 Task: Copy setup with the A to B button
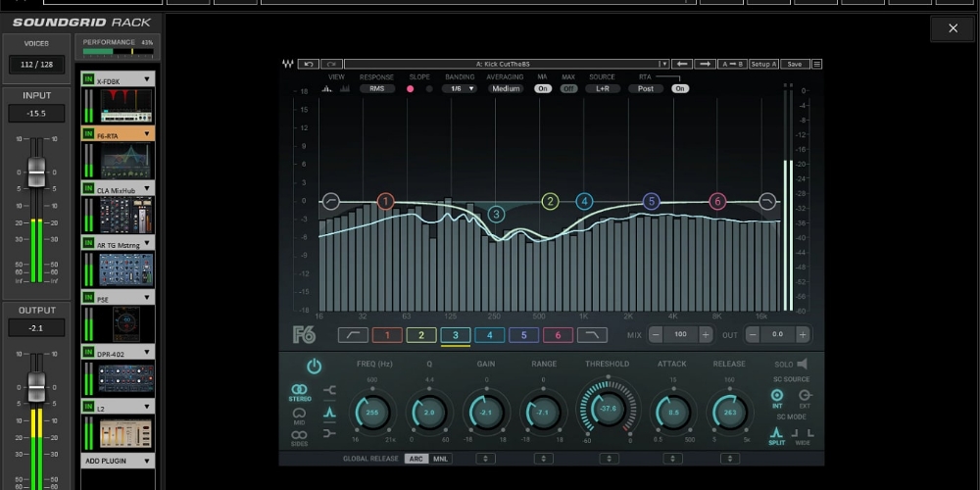(x=732, y=64)
